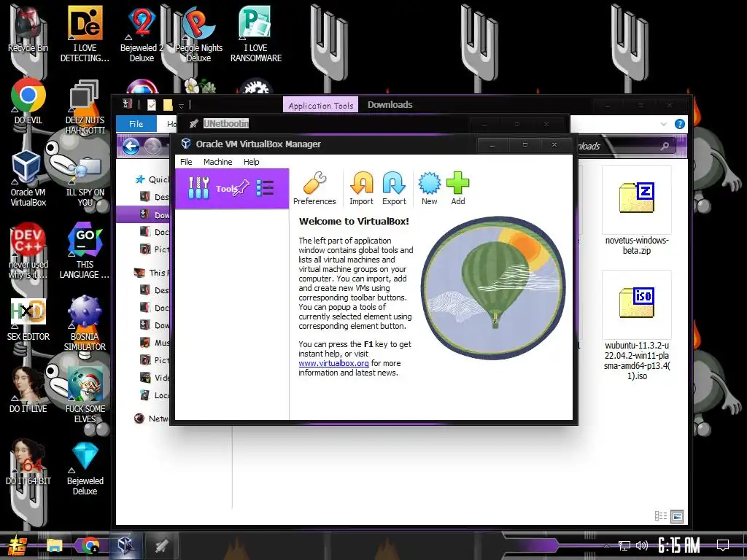Screen dimensions: 747x560
Task: Open File Explorer from taskbar
Action: (54, 545)
